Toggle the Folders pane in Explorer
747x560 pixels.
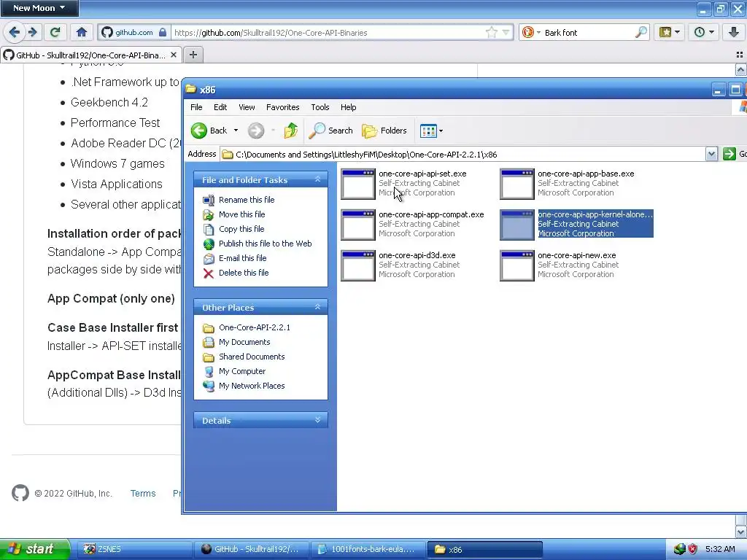point(384,131)
